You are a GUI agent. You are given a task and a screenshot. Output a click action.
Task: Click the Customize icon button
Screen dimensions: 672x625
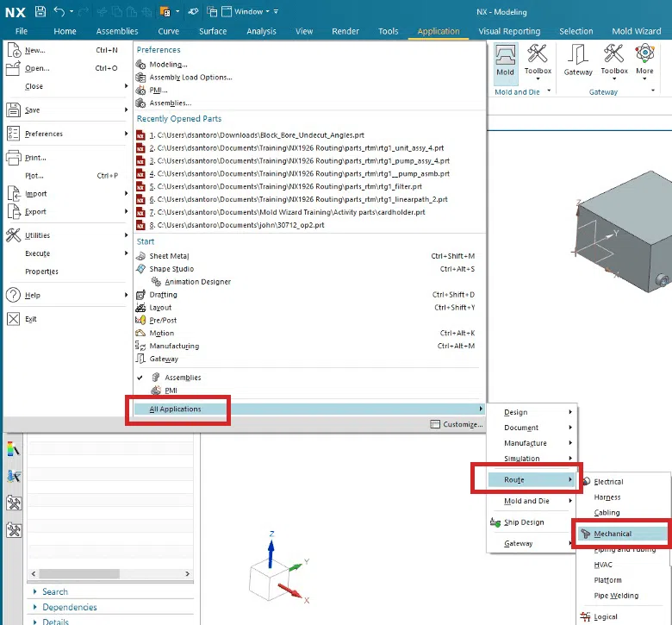tap(456, 424)
